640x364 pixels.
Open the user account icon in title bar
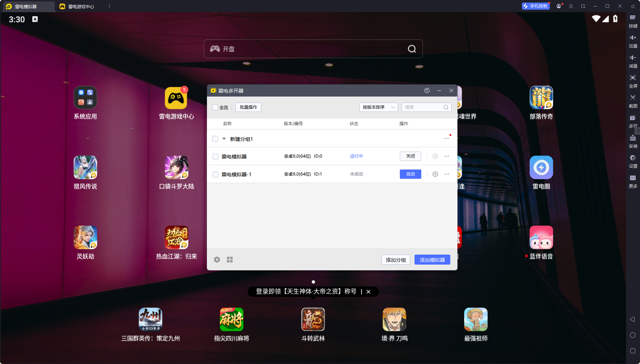pyautogui.click(x=559, y=6)
